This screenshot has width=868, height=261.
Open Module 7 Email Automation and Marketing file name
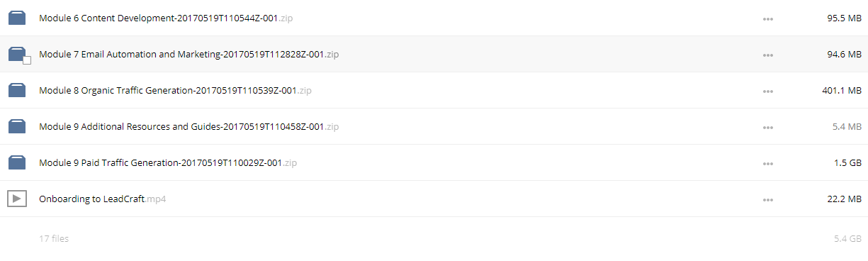click(188, 55)
